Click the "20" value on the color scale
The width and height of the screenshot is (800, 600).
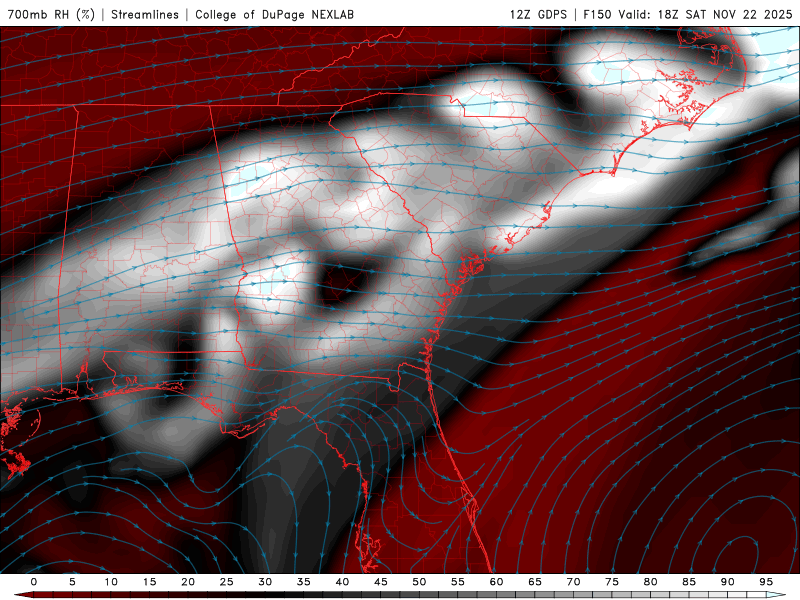pos(188,582)
